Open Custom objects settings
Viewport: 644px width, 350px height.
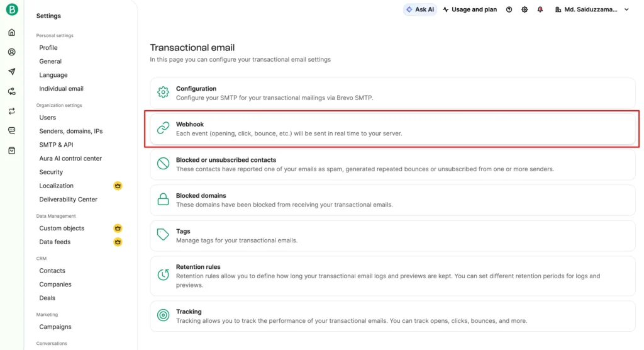point(62,229)
